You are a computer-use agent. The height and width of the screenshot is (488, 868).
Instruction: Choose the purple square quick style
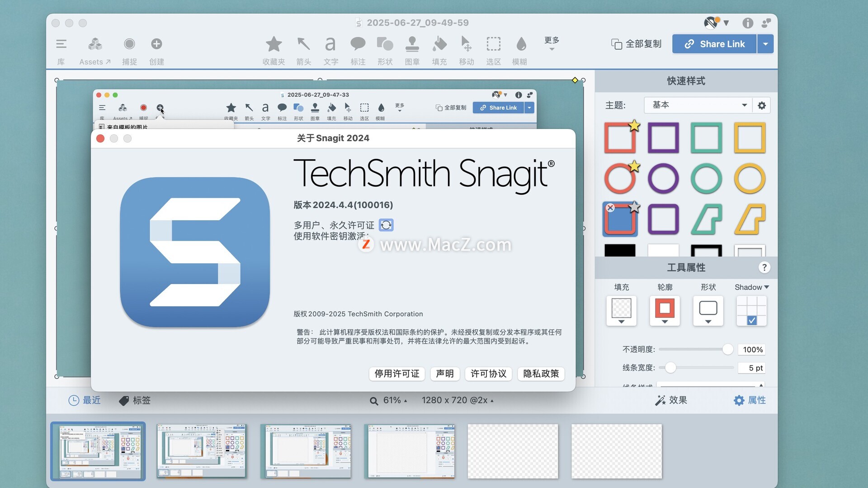(663, 137)
